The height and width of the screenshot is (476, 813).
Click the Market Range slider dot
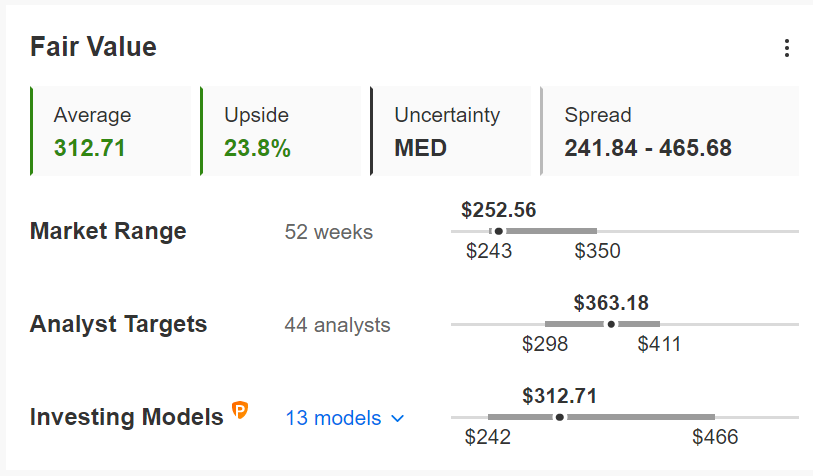click(498, 231)
